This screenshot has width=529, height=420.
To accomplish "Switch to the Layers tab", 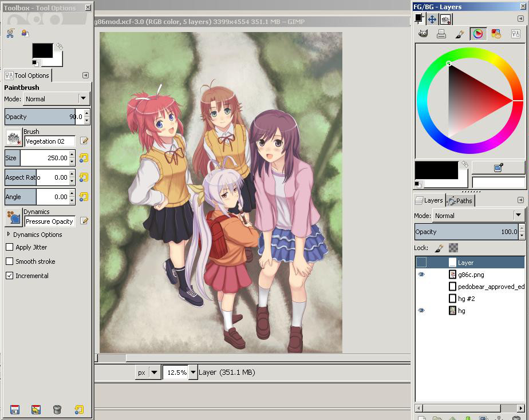I will pos(429,200).
